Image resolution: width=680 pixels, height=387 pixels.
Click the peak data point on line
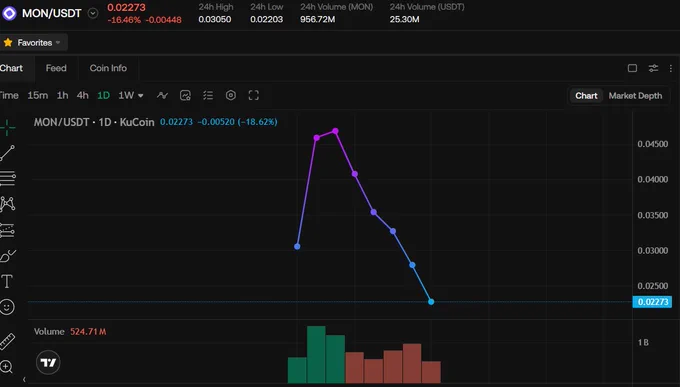(x=335, y=131)
